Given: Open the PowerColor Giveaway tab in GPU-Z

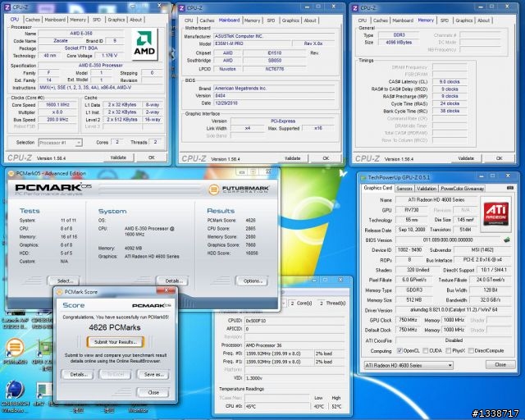Looking at the screenshot, I should pyautogui.click(x=462, y=189).
